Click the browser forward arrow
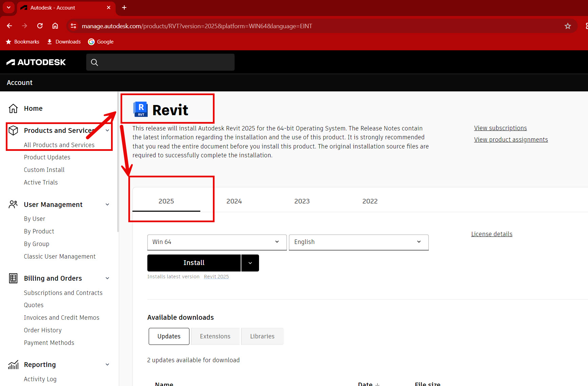Image resolution: width=588 pixels, height=386 pixels. coord(24,26)
